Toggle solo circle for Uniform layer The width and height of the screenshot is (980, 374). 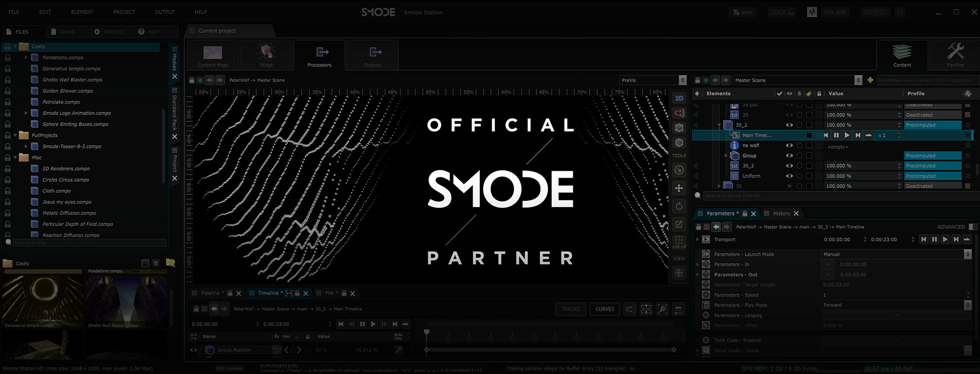(x=799, y=176)
